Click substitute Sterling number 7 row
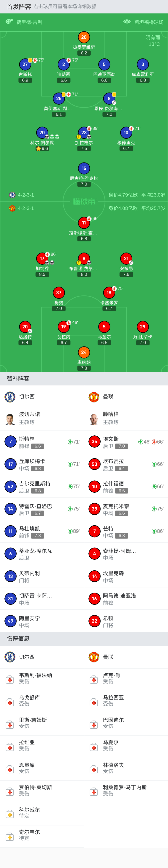 pos(42,442)
